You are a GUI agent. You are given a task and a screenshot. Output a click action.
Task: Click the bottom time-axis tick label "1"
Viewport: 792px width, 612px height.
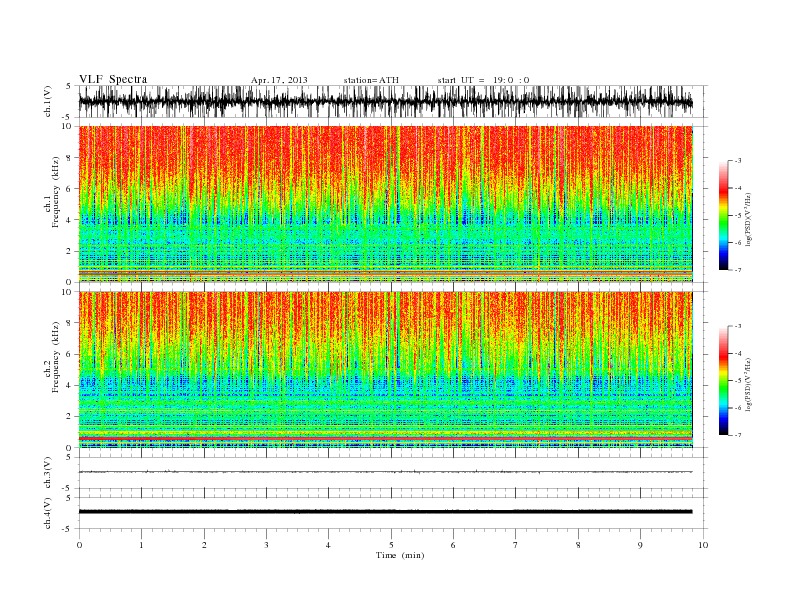point(141,545)
